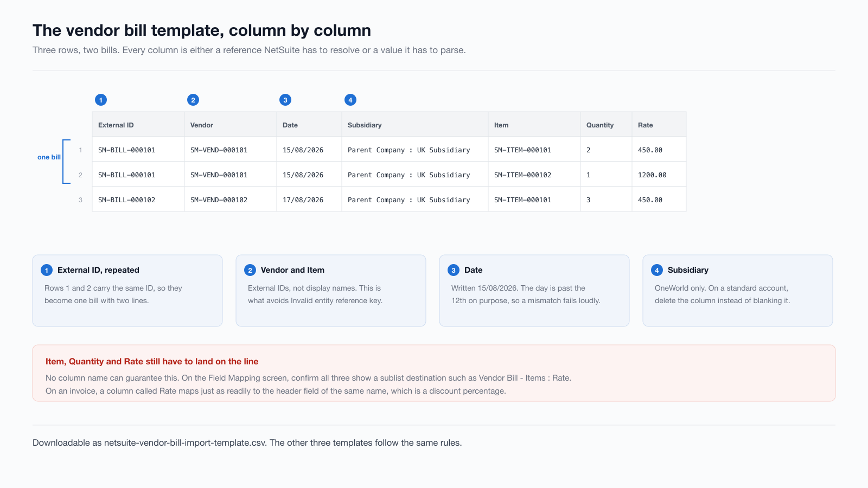Click the title "The vendor bill template, column by column"
This screenshot has height=488, width=868.
(x=202, y=30)
